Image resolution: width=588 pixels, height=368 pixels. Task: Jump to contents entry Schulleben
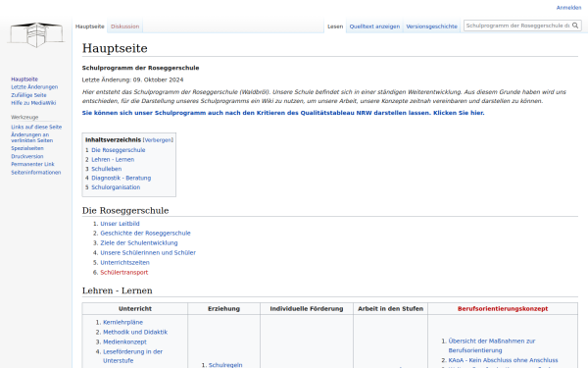(x=106, y=169)
